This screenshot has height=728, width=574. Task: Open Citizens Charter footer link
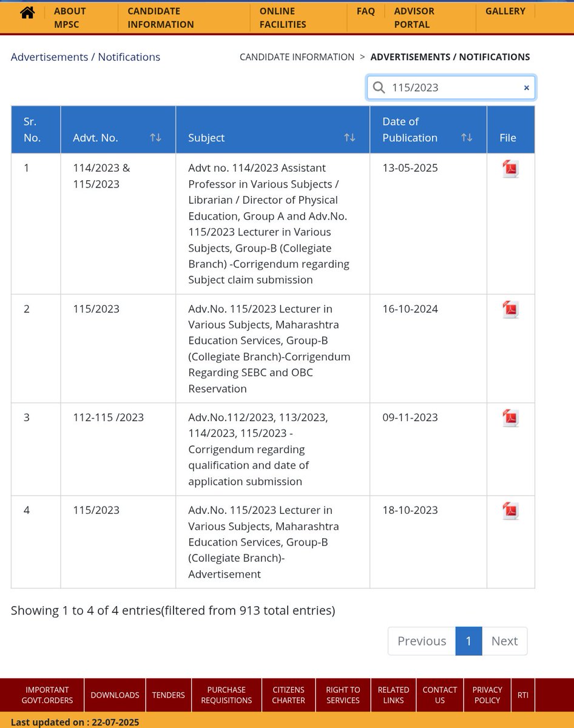289,695
